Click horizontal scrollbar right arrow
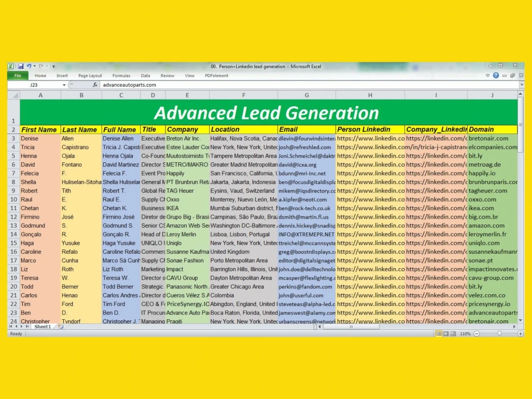The width and height of the screenshot is (532, 399). [514, 327]
